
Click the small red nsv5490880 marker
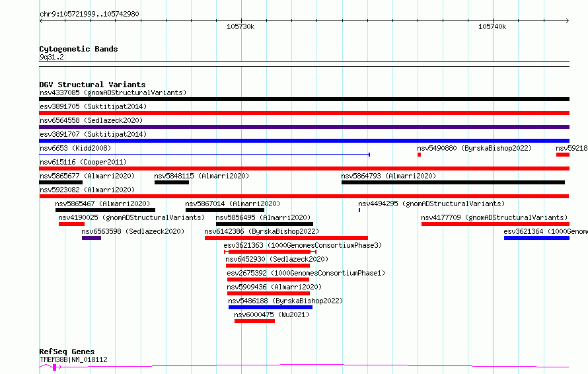point(419,155)
